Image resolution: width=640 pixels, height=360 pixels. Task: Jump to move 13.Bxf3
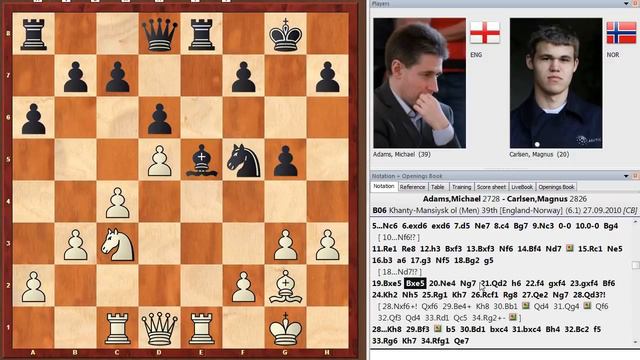pyautogui.click(x=480, y=249)
